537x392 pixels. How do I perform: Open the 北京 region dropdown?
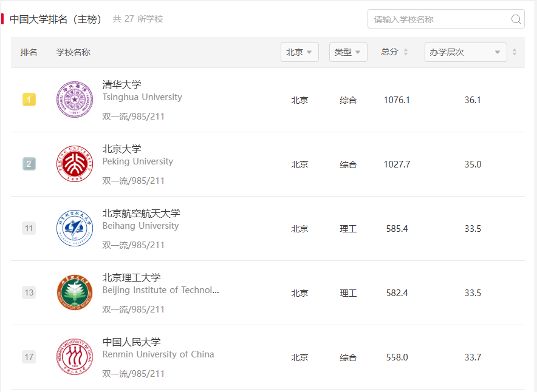(x=299, y=52)
